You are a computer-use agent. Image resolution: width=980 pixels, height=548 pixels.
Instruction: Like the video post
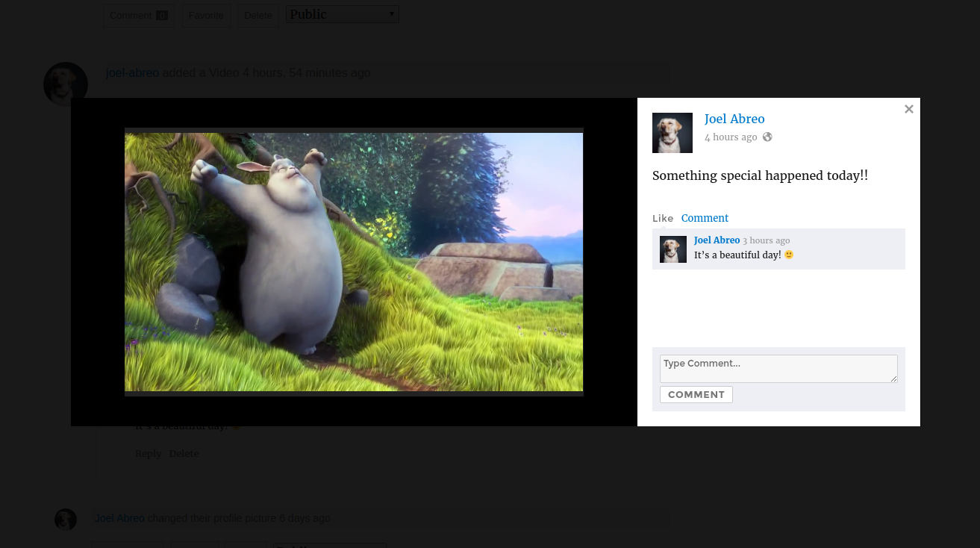(662, 219)
